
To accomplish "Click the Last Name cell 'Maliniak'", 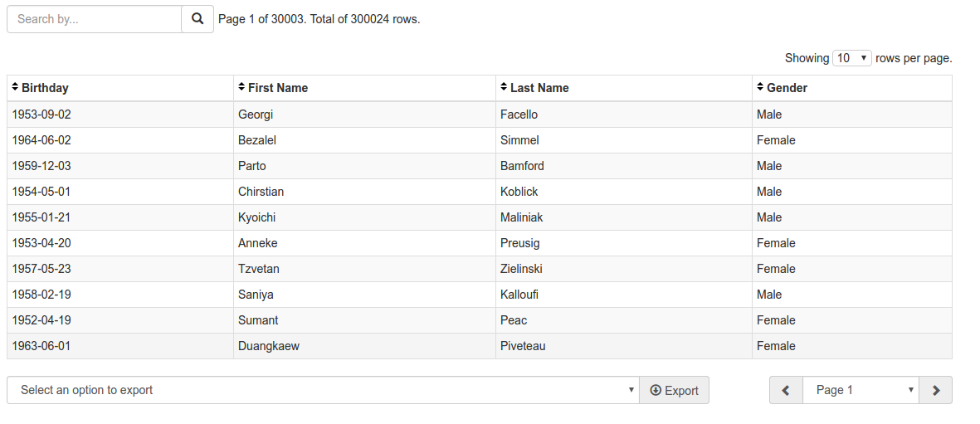I will pyautogui.click(x=522, y=217).
